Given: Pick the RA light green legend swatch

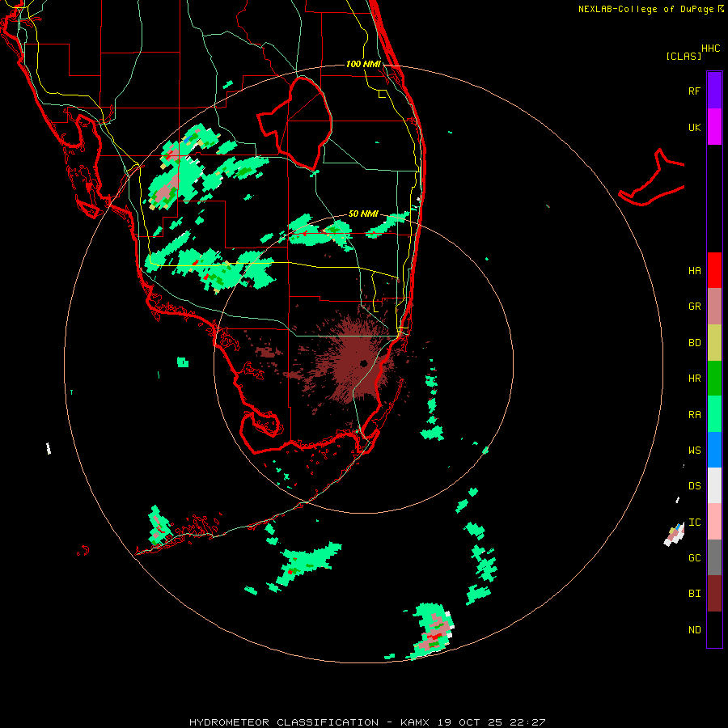Looking at the screenshot, I should (x=714, y=414).
